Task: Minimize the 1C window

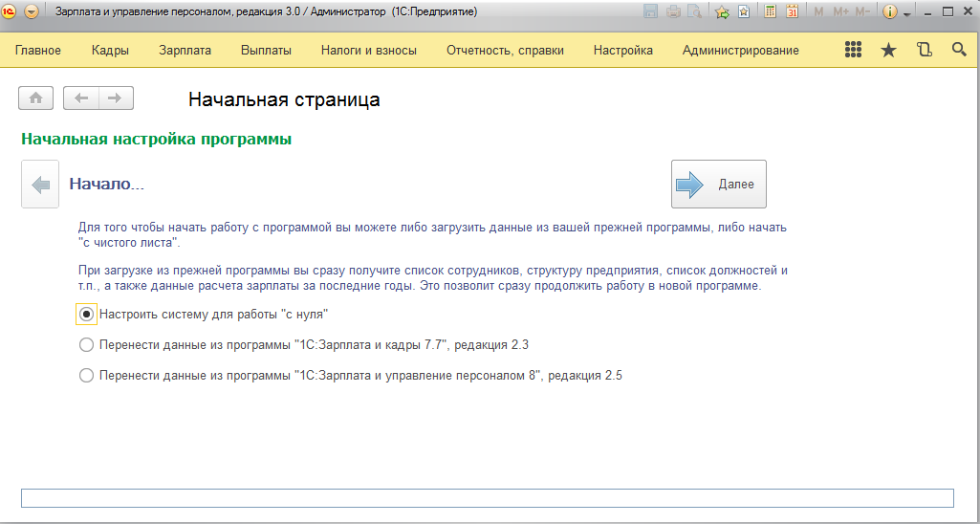Action: click(x=928, y=11)
